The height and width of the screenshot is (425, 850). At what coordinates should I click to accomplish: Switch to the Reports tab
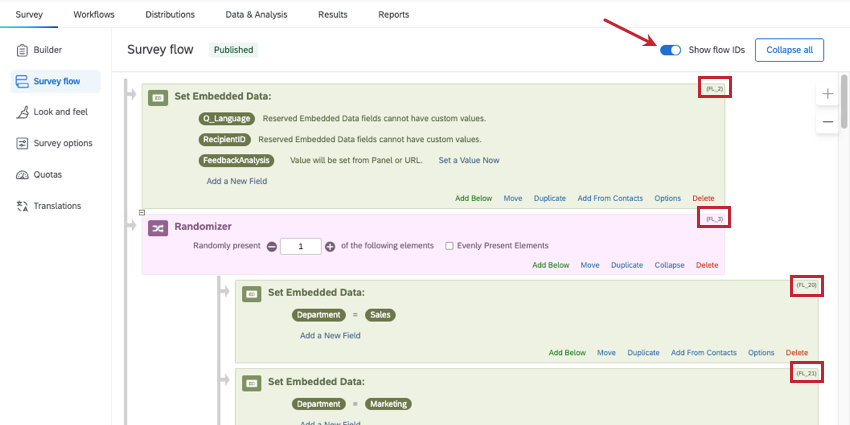tap(394, 15)
